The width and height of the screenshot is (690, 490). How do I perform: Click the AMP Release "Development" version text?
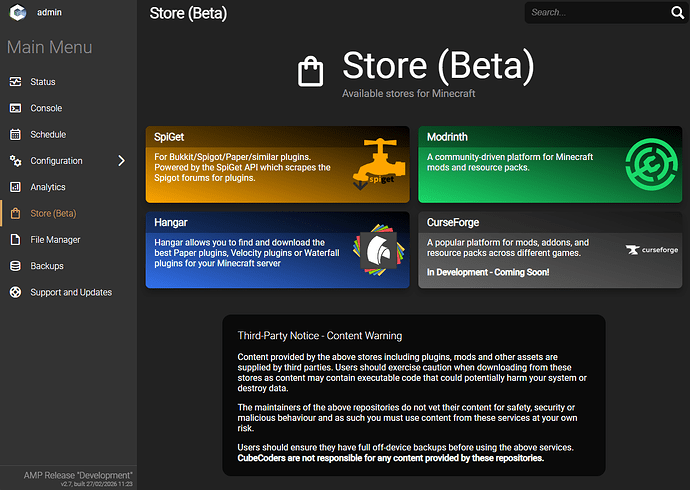[x=78, y=475]
